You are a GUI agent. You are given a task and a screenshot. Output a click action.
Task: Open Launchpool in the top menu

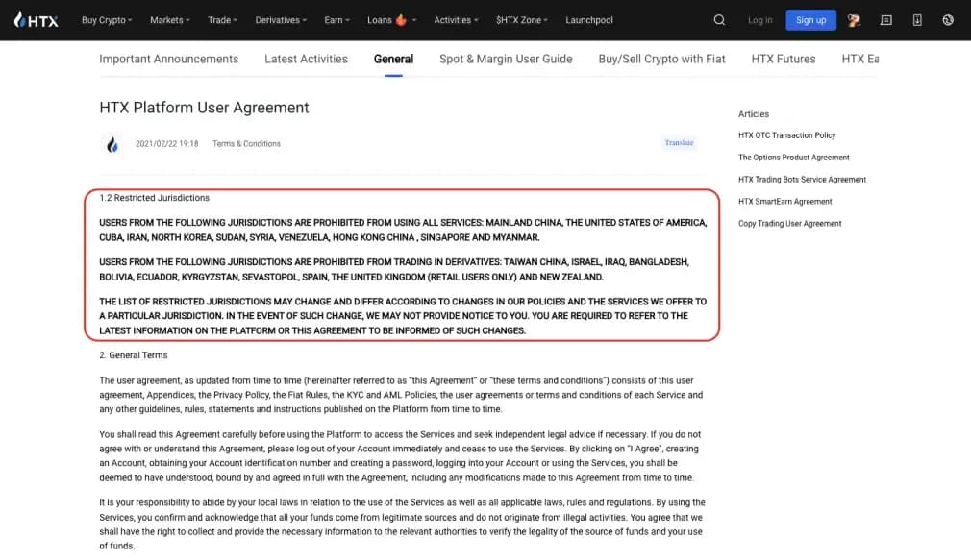tap(589, 20)
